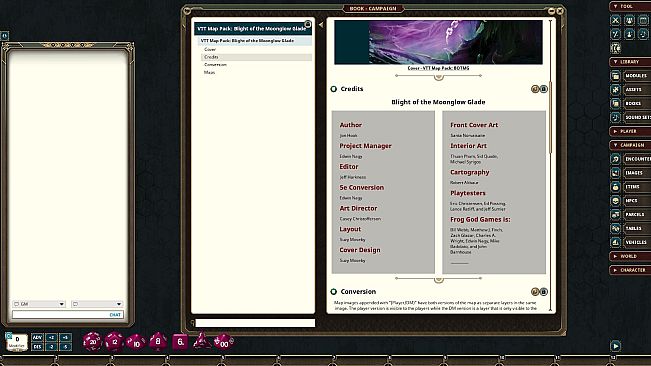
Task: Select the Credits chapter entry
Action: (256, 57)
